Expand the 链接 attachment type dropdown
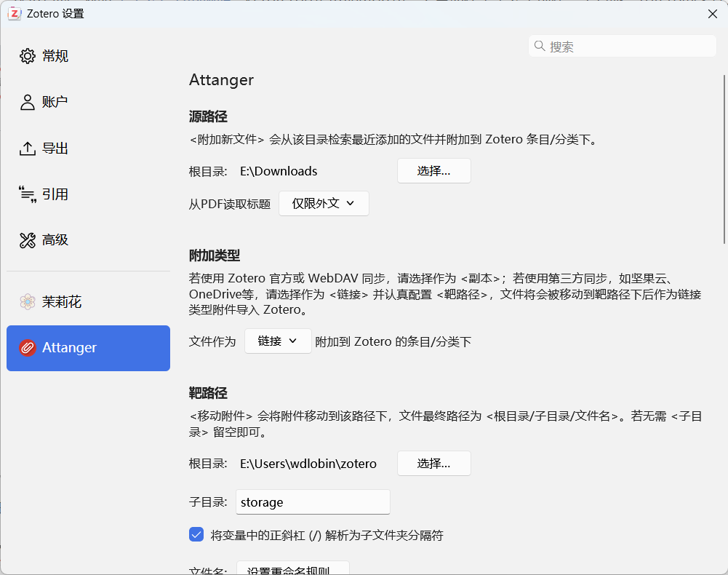The height and width of the screenshot is (575, 728). coord(278,341)
